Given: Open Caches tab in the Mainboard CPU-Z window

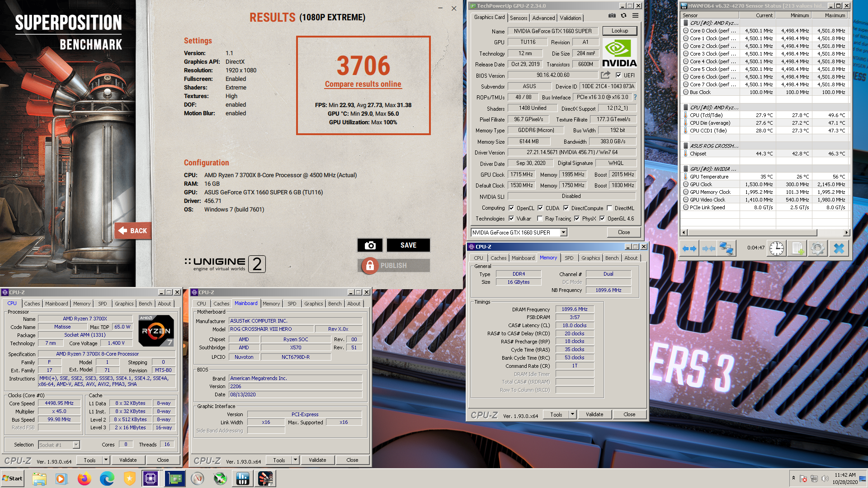Looking at the screenshot, I should pos(222,304).
